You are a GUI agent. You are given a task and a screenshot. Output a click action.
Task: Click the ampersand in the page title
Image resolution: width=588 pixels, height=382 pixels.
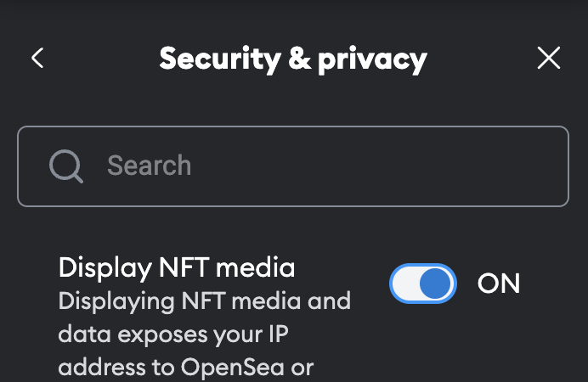300,59
